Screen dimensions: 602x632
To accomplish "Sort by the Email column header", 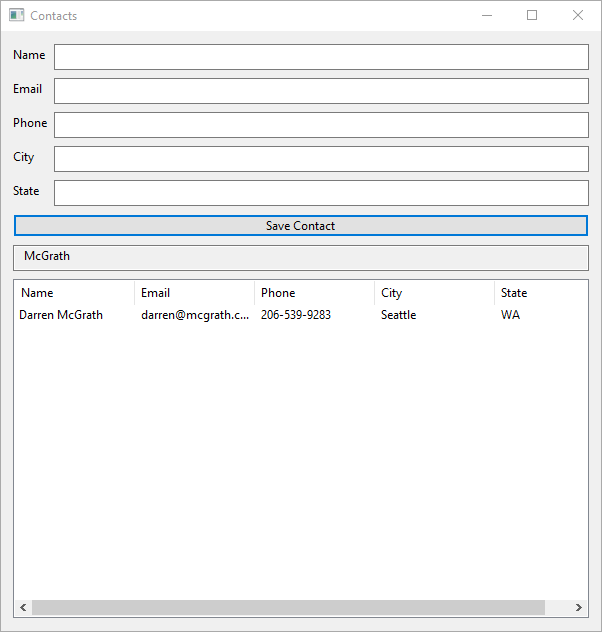I will [x=195, y=293].
